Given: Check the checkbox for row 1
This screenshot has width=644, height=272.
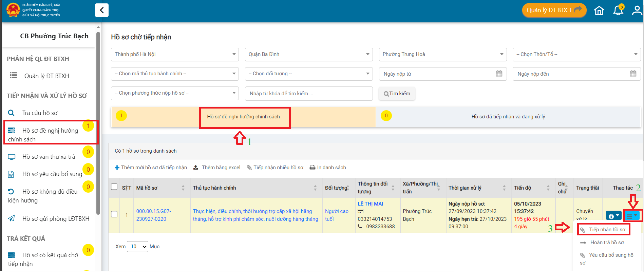Looking at the screenshot, I should (x=114, y=214).
